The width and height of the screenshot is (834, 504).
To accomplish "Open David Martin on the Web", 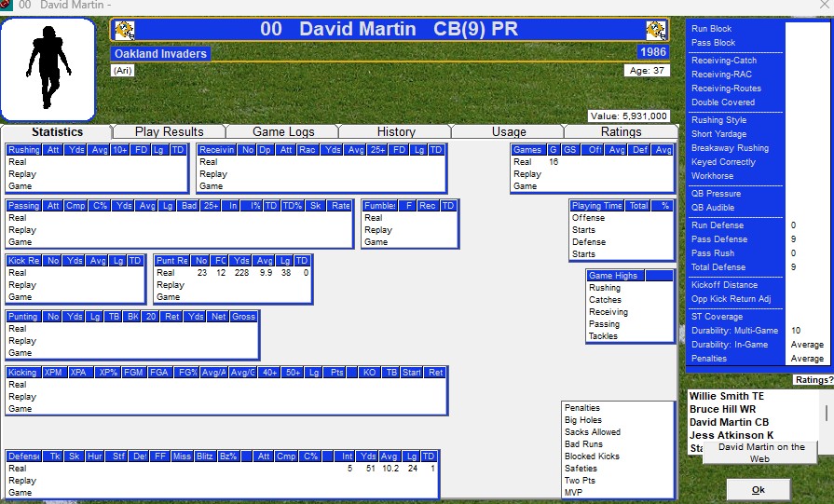I will coord(759,453).
